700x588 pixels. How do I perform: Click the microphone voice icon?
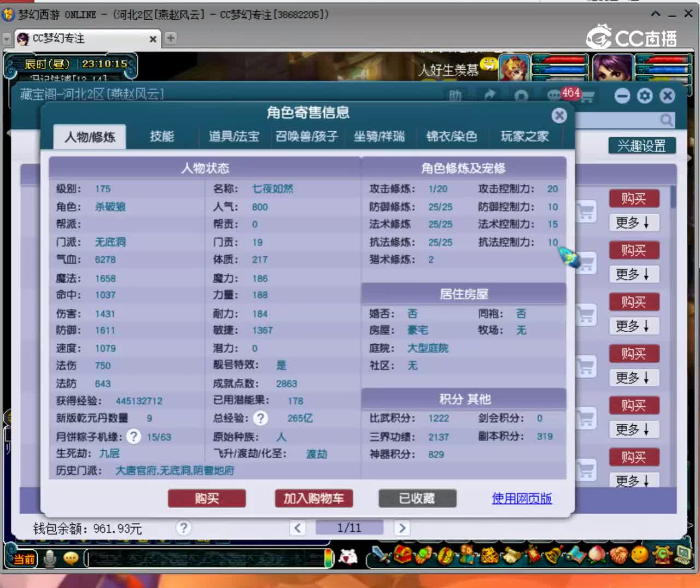(50, 559)
